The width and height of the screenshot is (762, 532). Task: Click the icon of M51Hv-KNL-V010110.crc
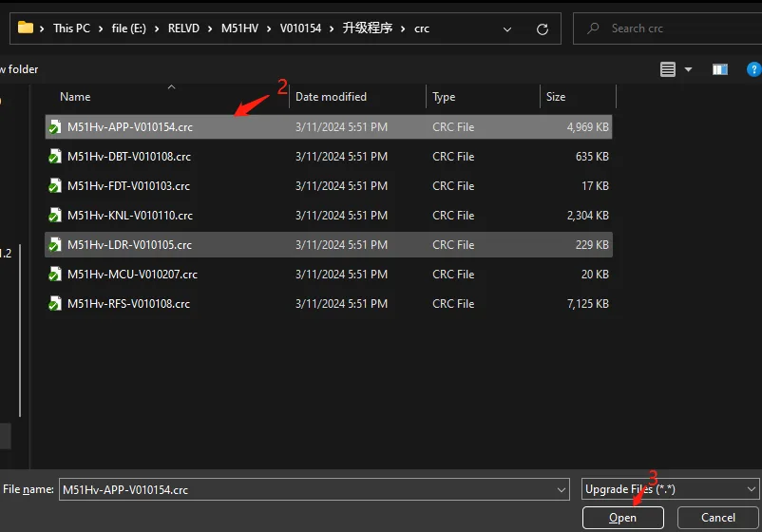55,216
